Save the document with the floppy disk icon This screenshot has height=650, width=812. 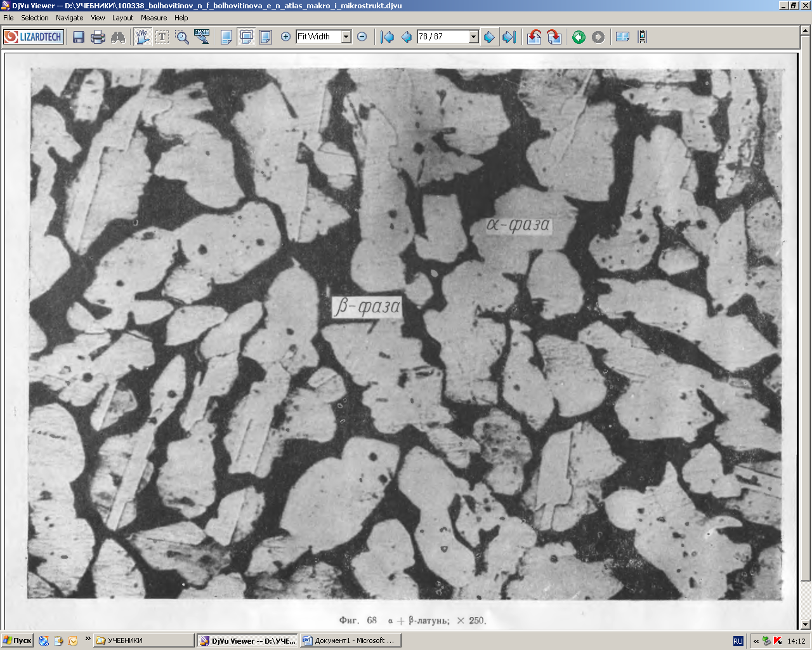tap(79, 37)
